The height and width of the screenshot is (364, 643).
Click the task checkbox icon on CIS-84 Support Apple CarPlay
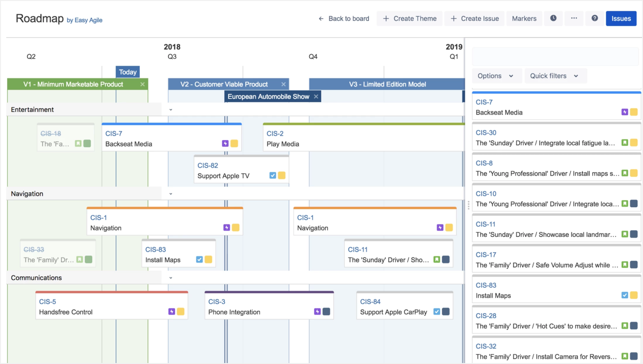pos(437,312)
